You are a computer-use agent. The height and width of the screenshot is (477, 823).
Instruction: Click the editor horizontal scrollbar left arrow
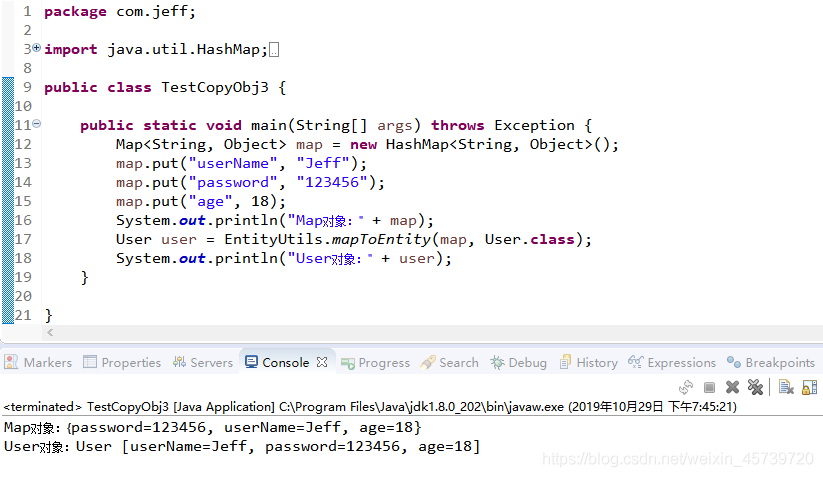point(50,332)
